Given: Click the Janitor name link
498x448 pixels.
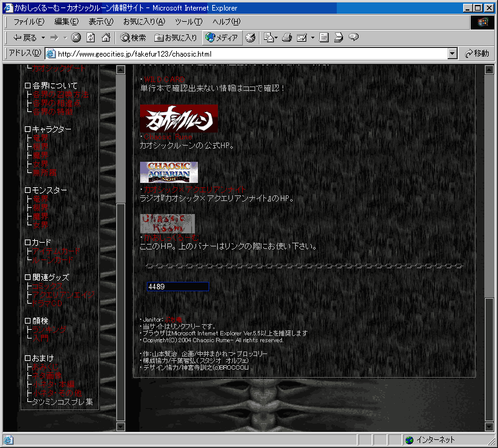Looking at the screenshot, I should [174, 319].
